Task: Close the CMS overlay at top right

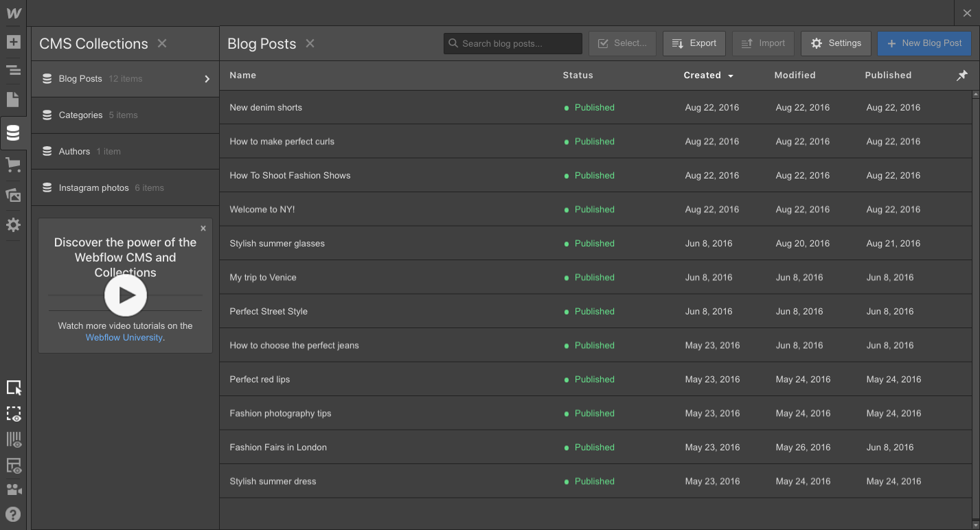Action: (x=967, y=13)
